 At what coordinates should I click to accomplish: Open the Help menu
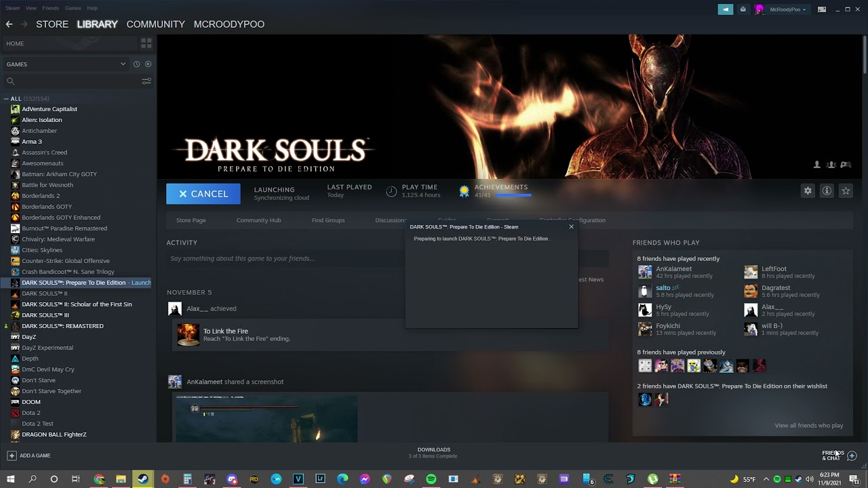click(92, 8)
